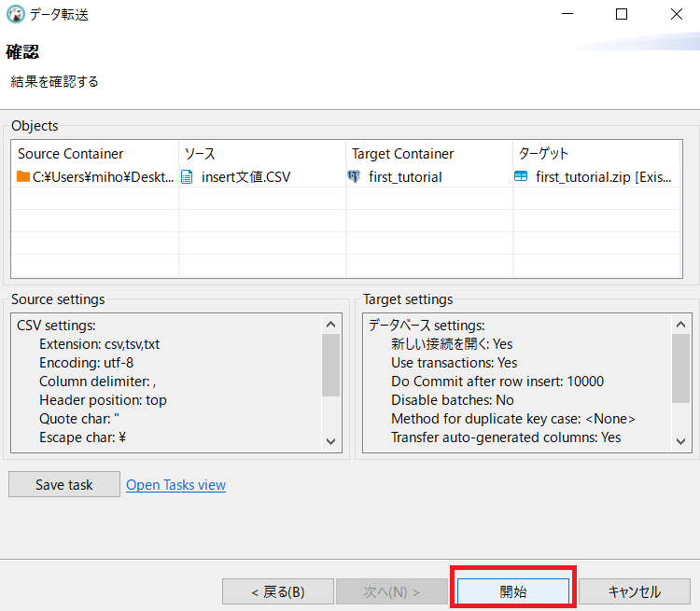700x611 pixels.
Task: Click the Use transactions: Yes line
Action: 454,363
